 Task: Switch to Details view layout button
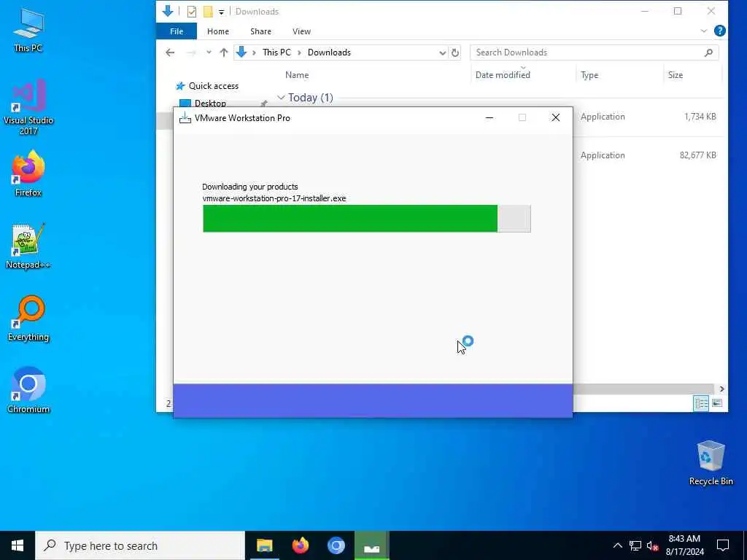coord(701,403)
